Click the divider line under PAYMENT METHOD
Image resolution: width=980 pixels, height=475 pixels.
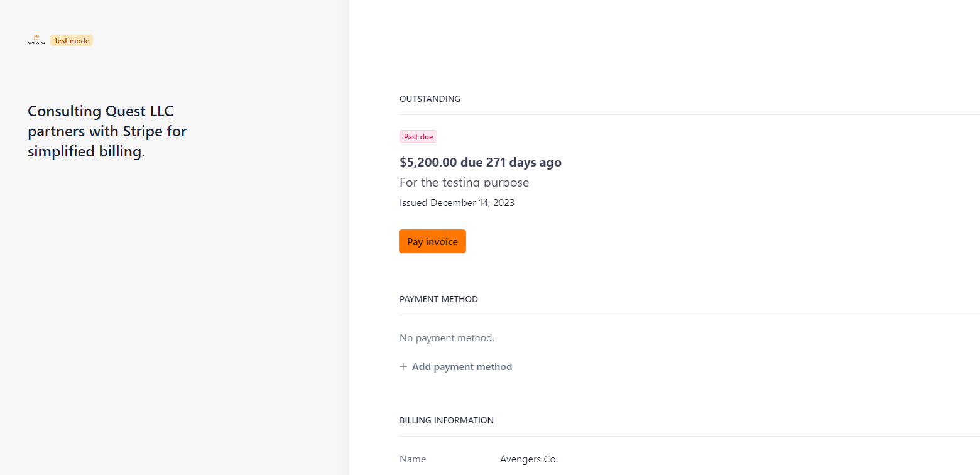(689, 315)
